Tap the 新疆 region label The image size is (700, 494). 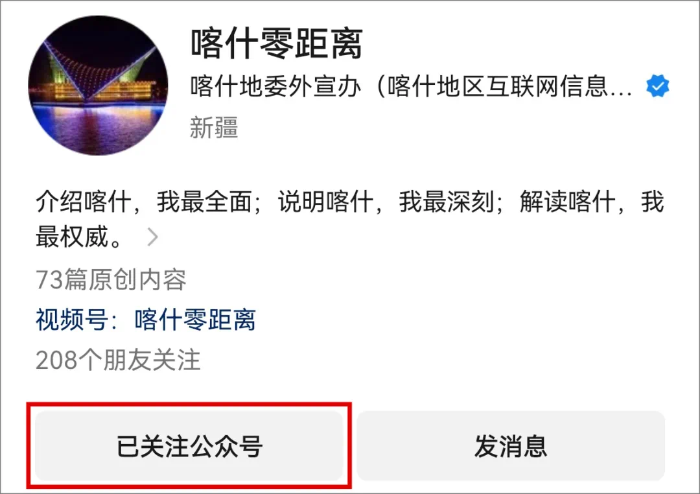point(214,127)
